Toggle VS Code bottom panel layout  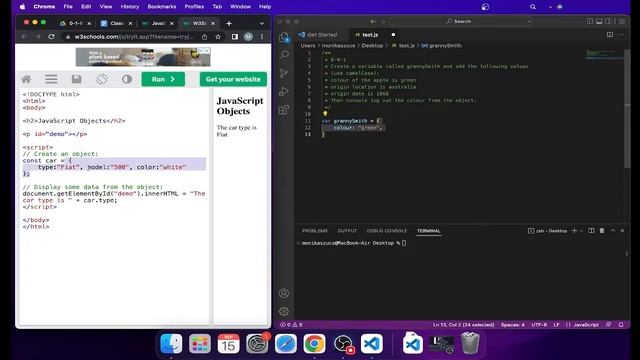[x=599, y=21]
